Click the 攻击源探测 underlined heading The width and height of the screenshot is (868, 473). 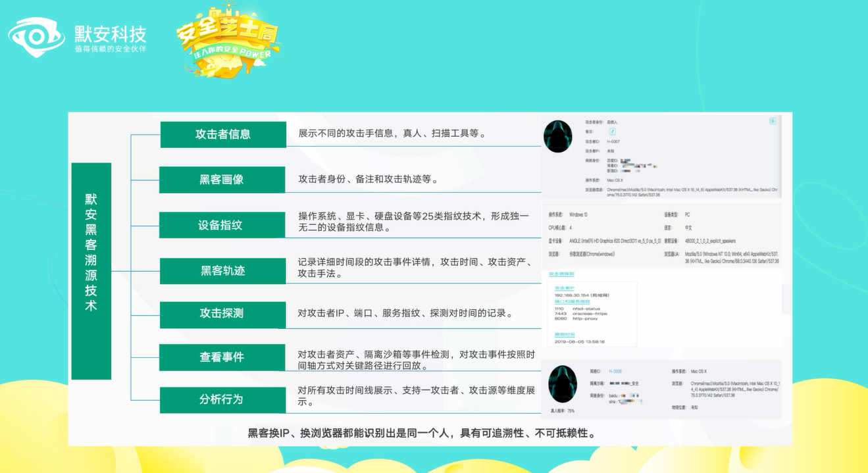pos(561,274)
